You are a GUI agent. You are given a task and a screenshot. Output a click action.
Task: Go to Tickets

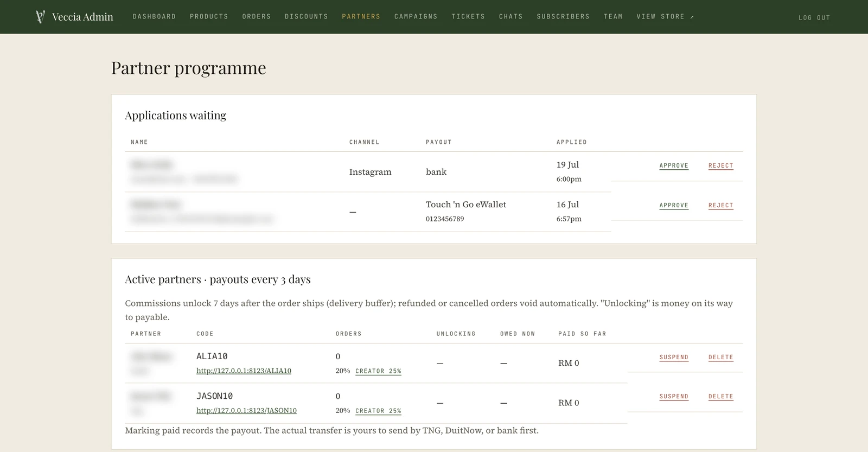468,17
